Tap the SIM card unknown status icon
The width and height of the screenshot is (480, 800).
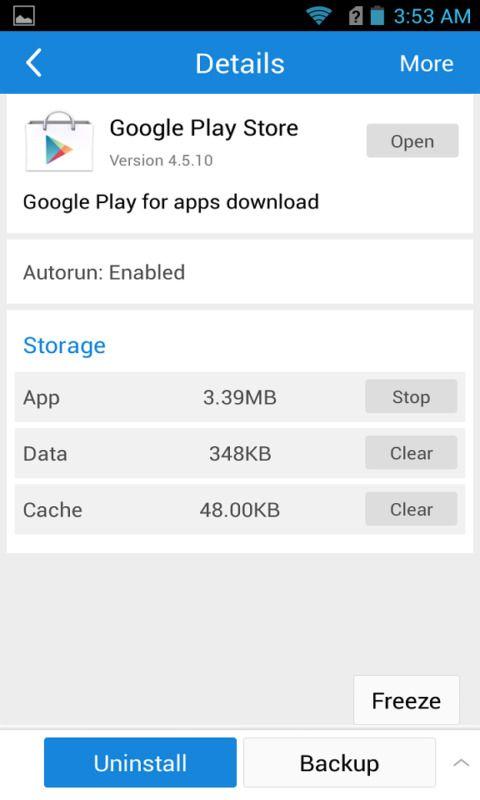click(356, 16)
